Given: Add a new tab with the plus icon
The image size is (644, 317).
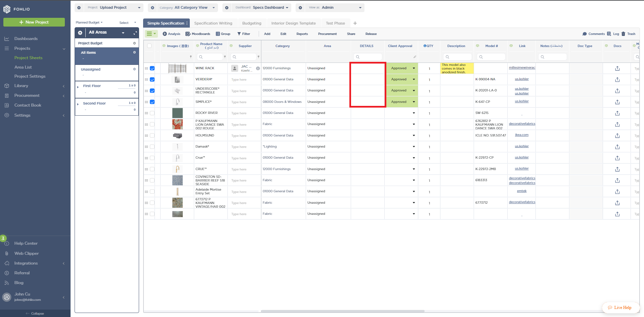Looking at the screenshot, I should [355, 23].
